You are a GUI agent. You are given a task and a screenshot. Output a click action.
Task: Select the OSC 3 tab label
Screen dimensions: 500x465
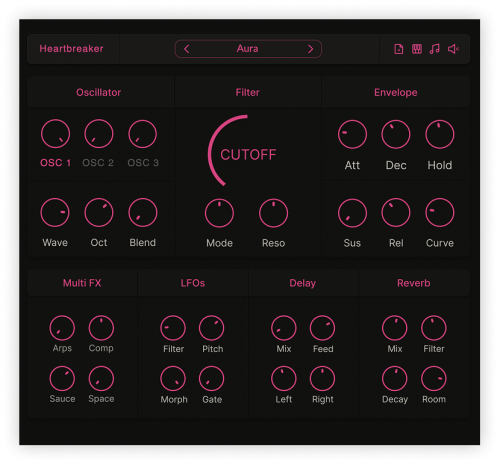(143, 163)
